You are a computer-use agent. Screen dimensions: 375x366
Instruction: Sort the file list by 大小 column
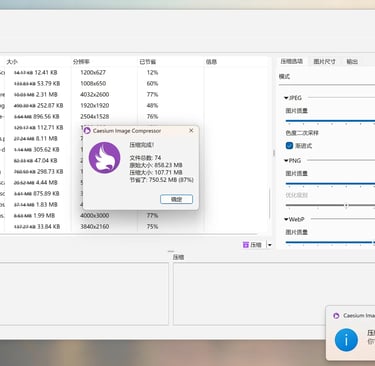point(12,62)
